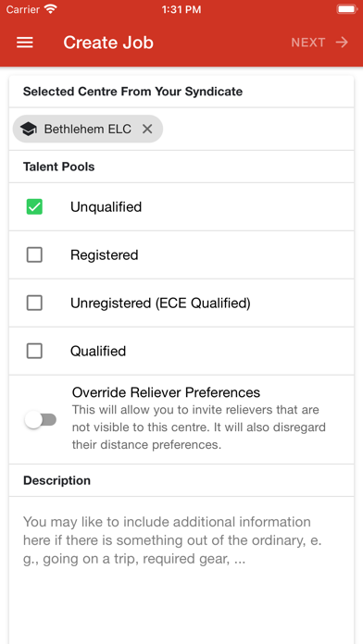Click the NEXT button text

[x=308, y=43]
